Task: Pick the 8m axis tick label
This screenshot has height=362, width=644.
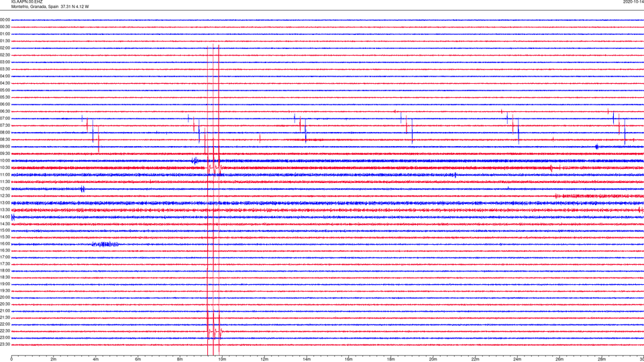Action: tap(180, 359)
